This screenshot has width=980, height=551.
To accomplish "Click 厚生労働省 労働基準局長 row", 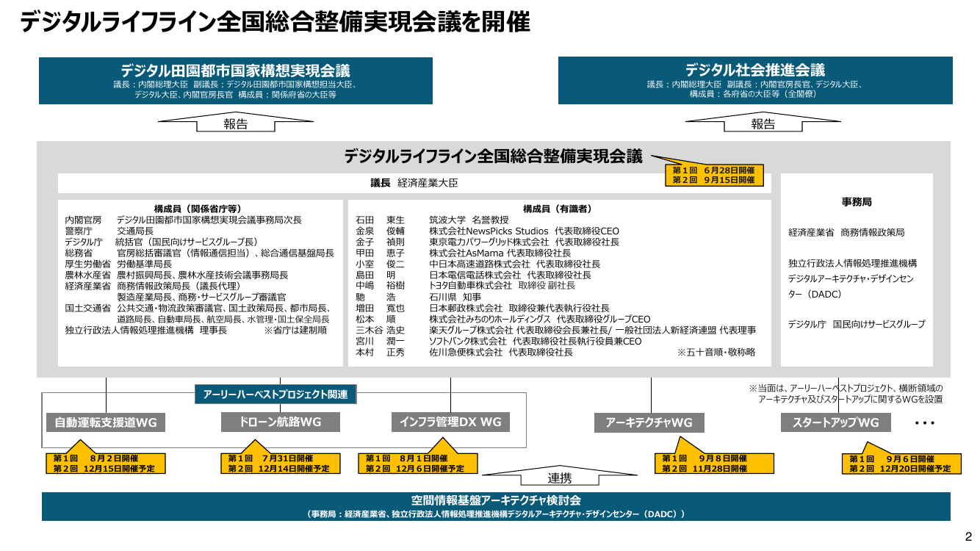I will tap(118, 264).
